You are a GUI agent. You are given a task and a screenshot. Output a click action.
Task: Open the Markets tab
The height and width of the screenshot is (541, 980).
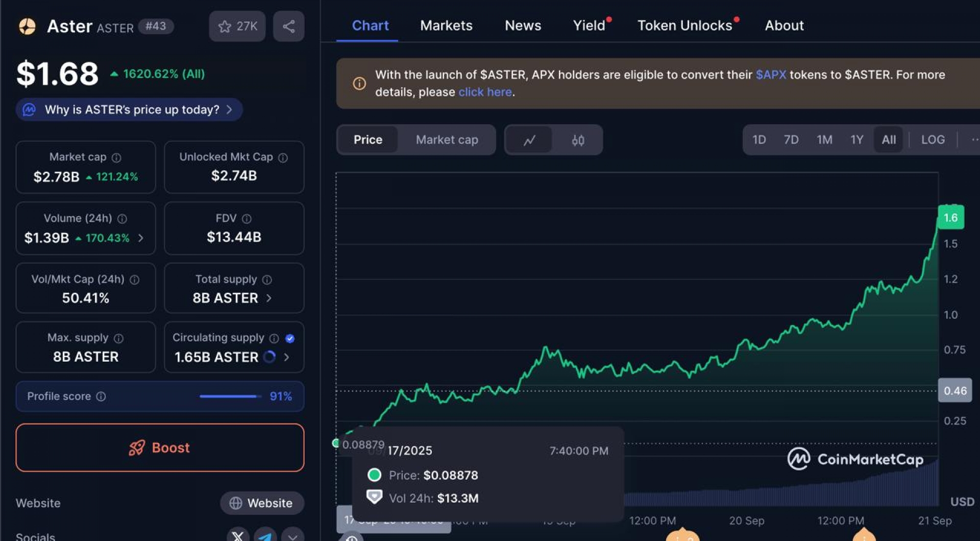tap(446, 26)
